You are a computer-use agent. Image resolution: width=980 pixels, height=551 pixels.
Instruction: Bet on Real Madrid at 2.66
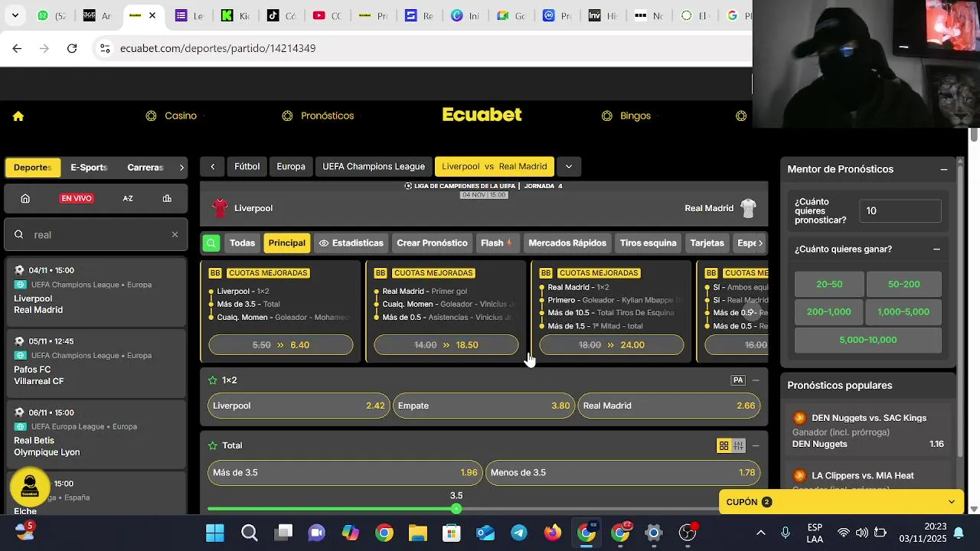(669, 406)
